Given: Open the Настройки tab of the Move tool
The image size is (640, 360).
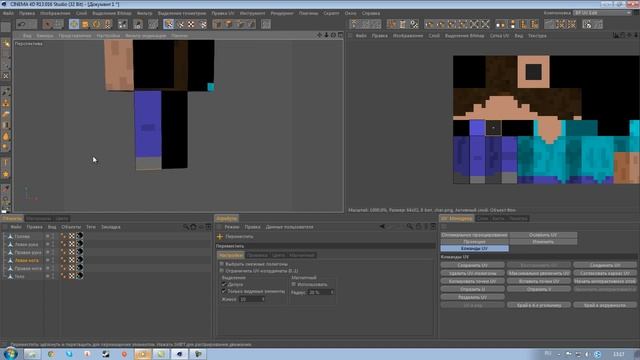Looking at the screenshot, I should click(x=231, y=255).
